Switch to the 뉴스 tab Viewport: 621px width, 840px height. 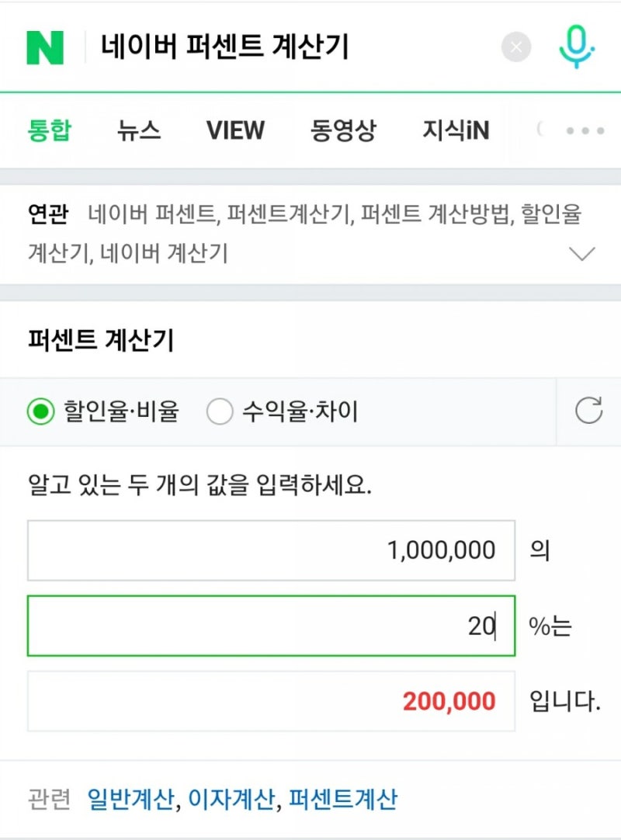pyautogui.click(x=139, y=130)
